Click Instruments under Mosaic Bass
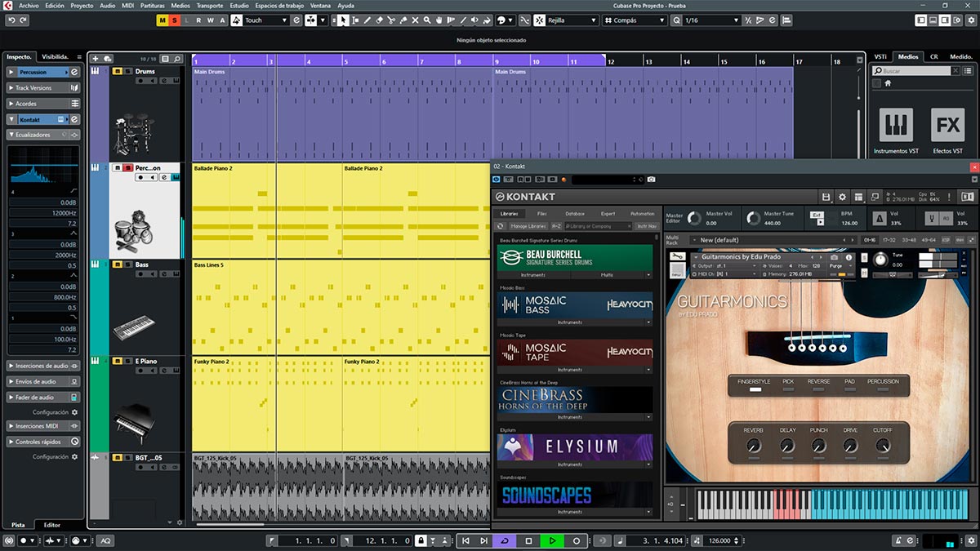This screenshot has width=980, height=551. tap(570, 322)
